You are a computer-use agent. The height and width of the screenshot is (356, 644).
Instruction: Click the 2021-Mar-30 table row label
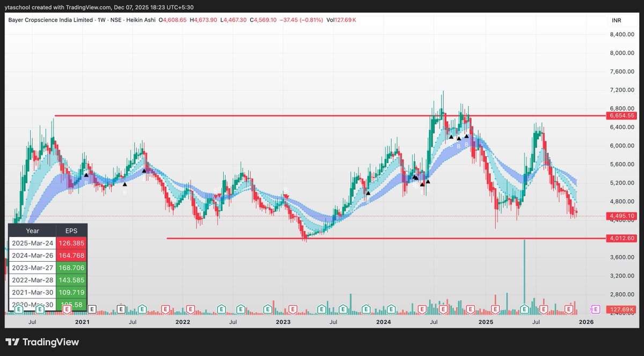(x=33, y=292)
